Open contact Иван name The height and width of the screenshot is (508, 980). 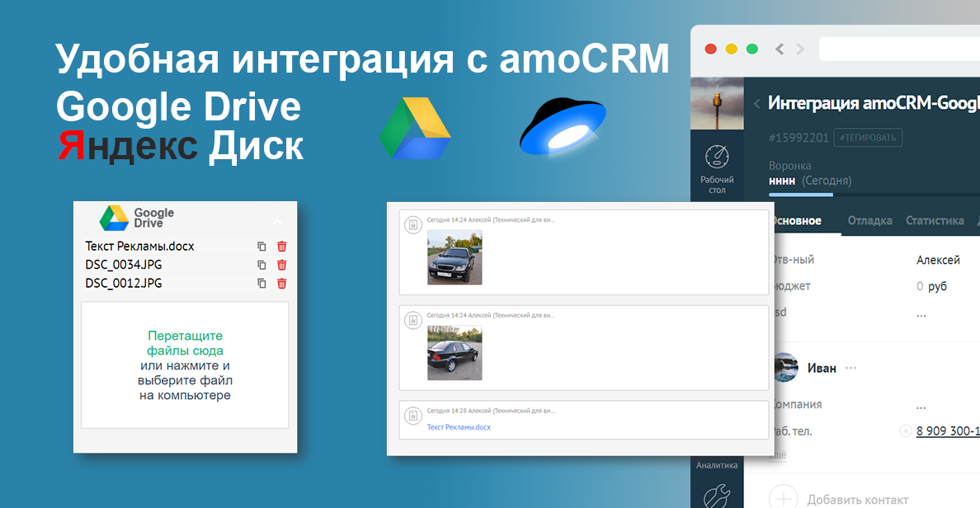pyautogui.click(x=822, y=368)
